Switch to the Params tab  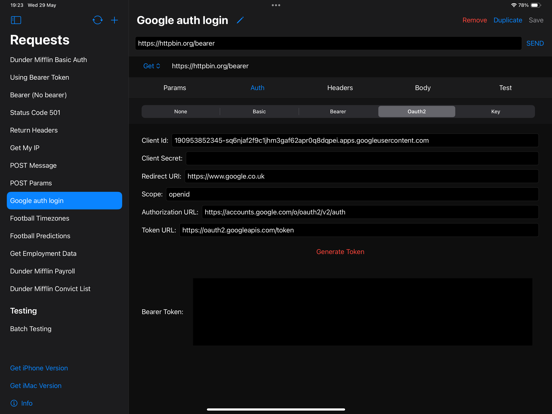(x=175, y=88)
